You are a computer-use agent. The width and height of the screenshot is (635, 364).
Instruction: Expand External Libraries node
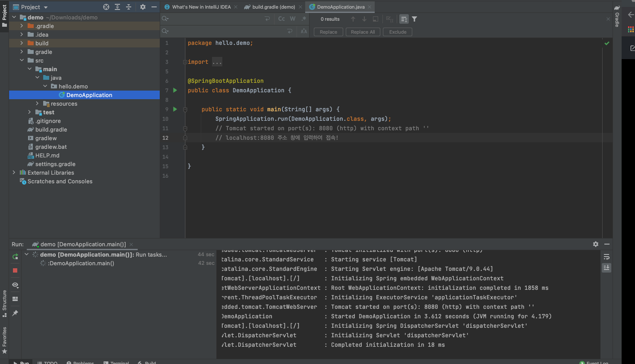coord(14,173)
